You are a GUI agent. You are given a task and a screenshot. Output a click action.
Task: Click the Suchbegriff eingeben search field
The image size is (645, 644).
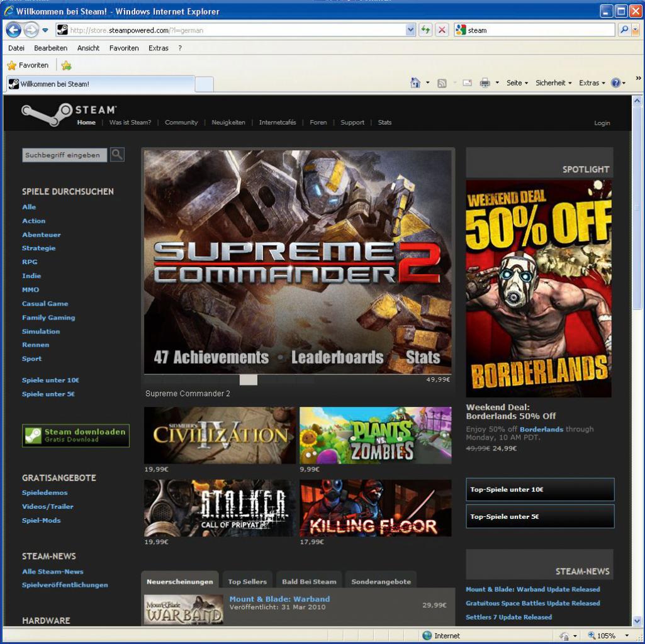[65, 155]
